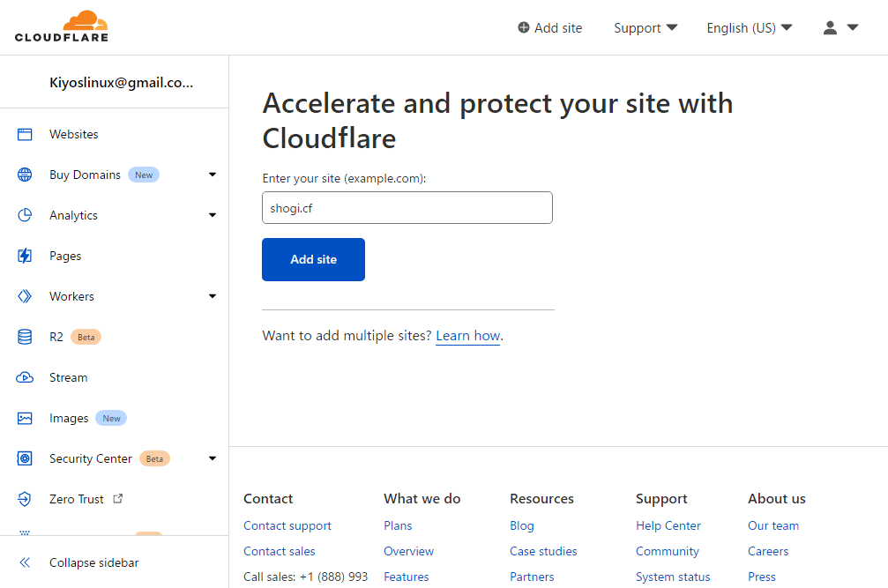Go to Pages in the sidebar
This screenshot has width=888, height=588.
click(x=65, y=257)
